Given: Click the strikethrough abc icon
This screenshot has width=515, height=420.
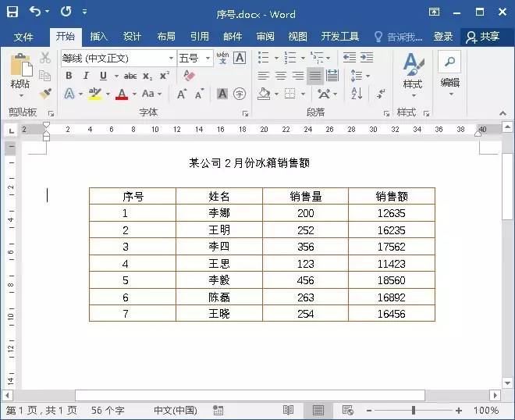Looking at the screenshot, I should click(x=130, y=76).
